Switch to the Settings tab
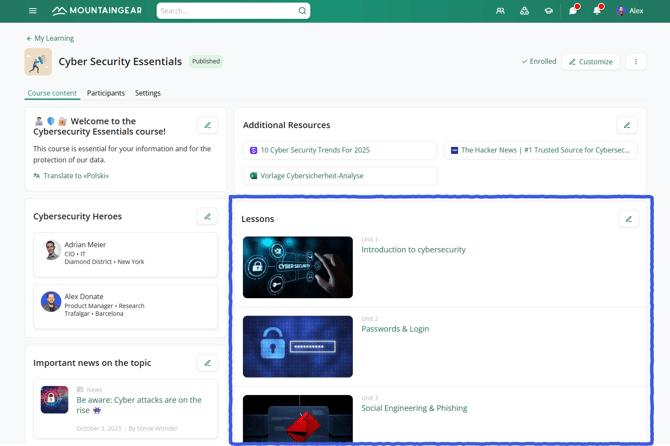This screenshot has height=446, width=670. [148, 93]
